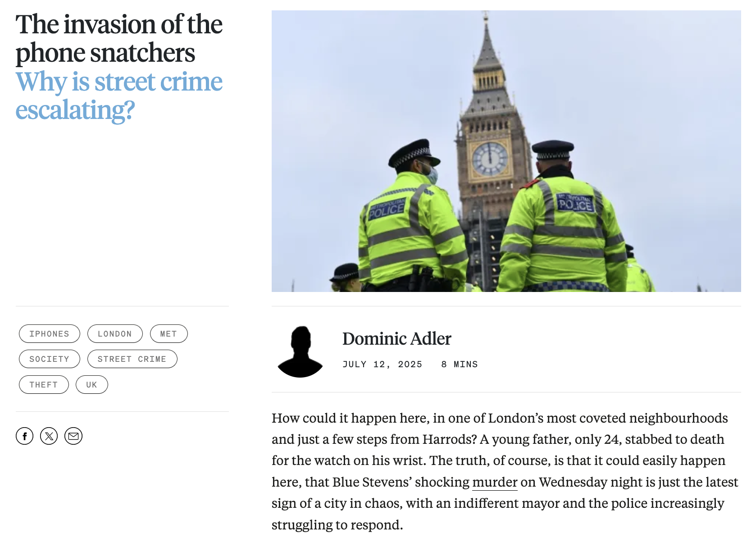The image size is (756, 538).
Task: Select the MET tag
Action: pos(169,333)
